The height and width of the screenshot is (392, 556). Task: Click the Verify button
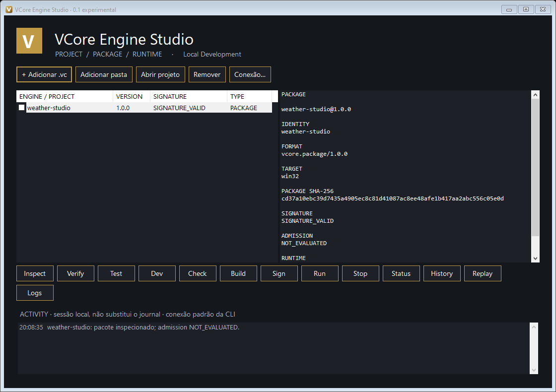tap(75, 273)
